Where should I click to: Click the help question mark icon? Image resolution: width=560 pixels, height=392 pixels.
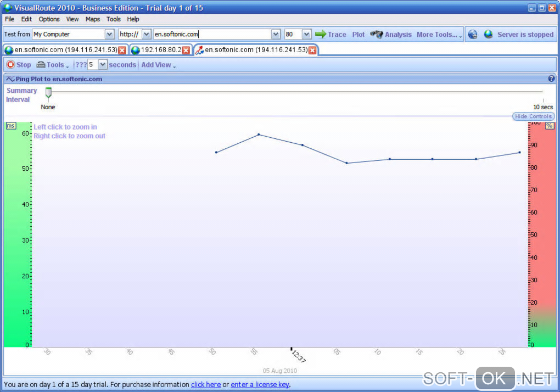[x=551, y=79]
